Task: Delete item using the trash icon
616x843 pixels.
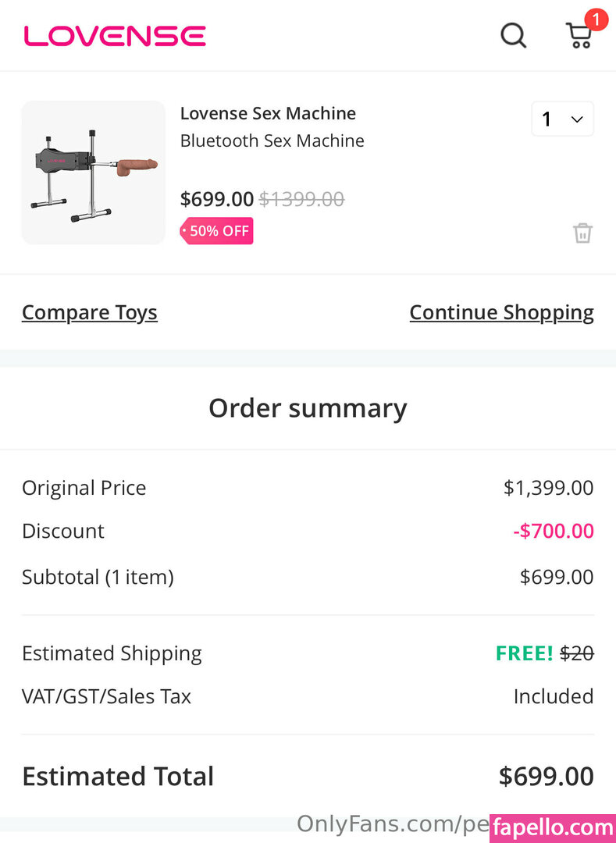Action: point(582,233)
